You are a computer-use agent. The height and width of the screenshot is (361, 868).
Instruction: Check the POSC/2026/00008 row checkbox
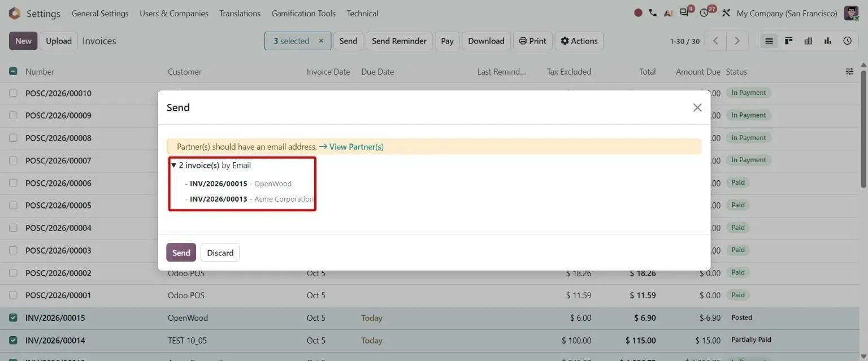[x=13, y=138]
